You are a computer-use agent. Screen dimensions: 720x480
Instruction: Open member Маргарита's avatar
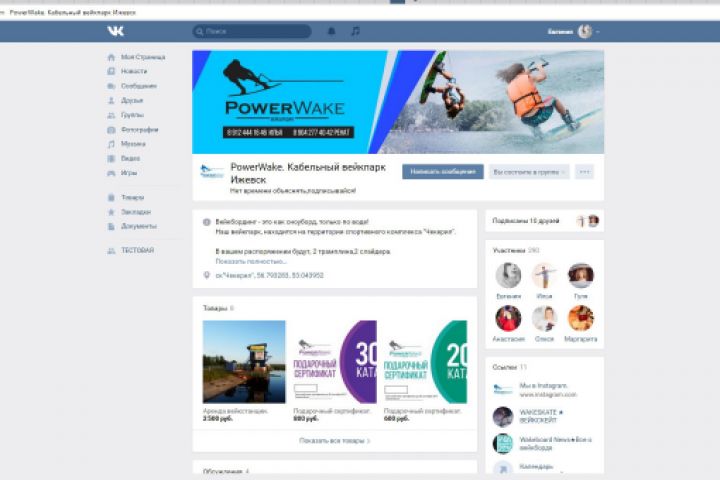(580, 318)
